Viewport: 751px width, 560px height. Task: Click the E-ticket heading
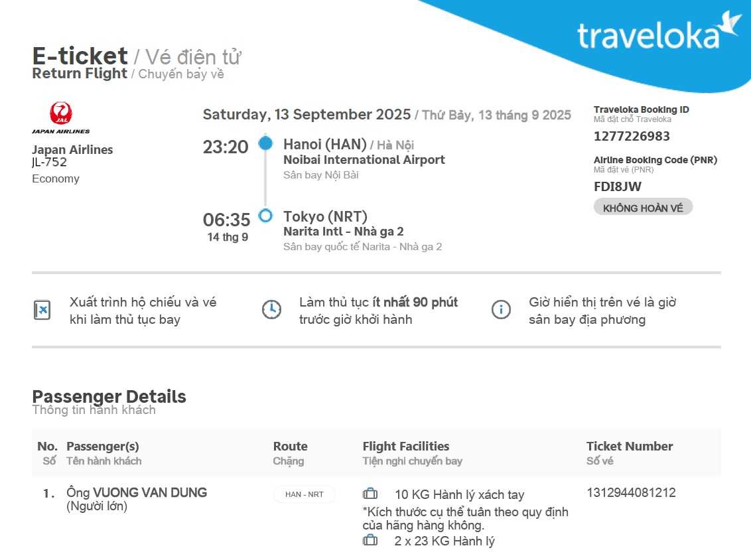tap(80, 56)
